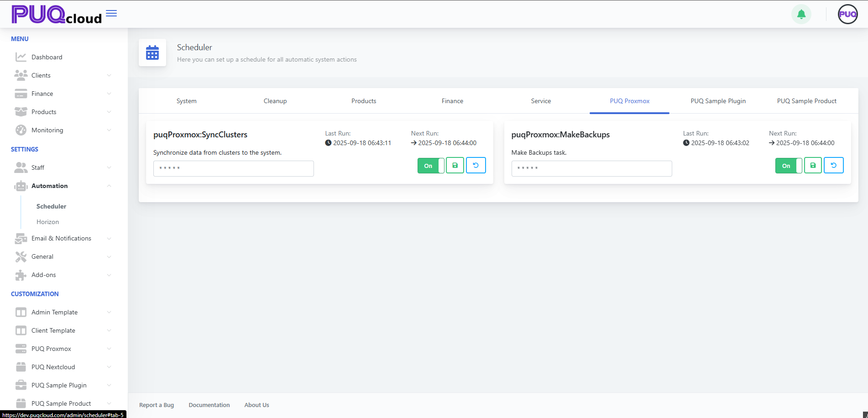Open the Documentation link
Screen dimensions: 868x418
click(x=209, y=405)
